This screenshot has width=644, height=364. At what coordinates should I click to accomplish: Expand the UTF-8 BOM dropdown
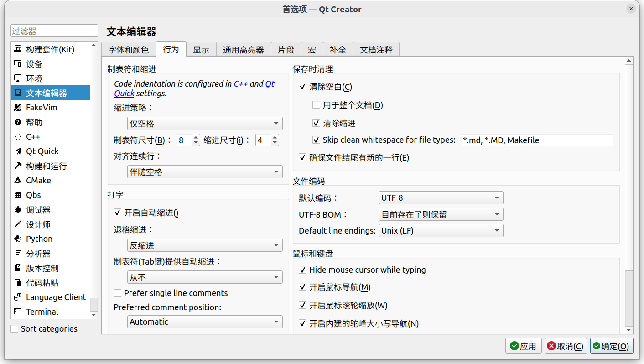coord(441,214)
